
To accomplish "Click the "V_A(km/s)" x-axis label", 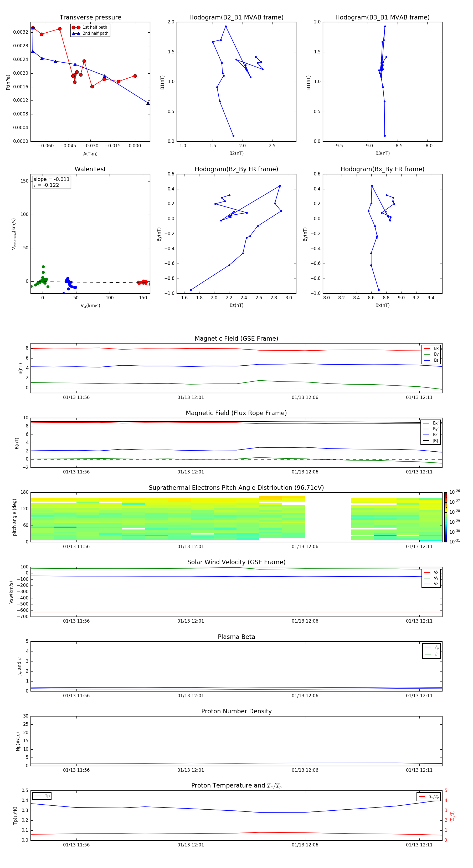I will click(90, 306).
